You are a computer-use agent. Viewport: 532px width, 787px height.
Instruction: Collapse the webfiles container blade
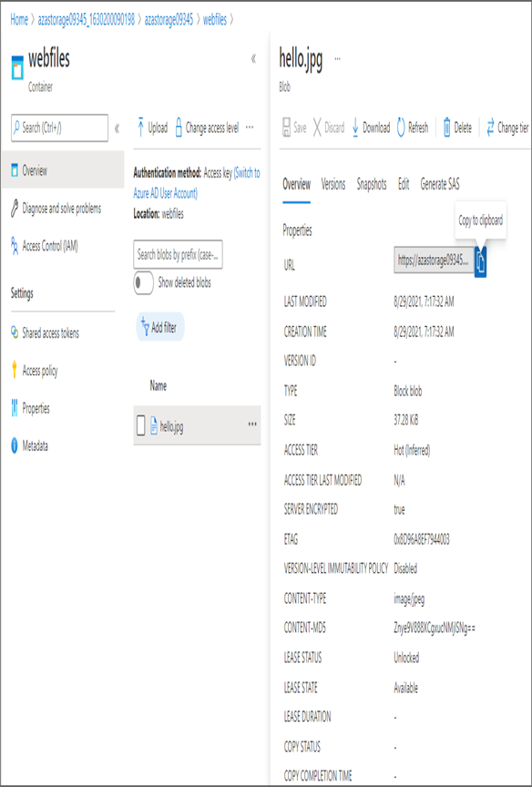(253, 58)
